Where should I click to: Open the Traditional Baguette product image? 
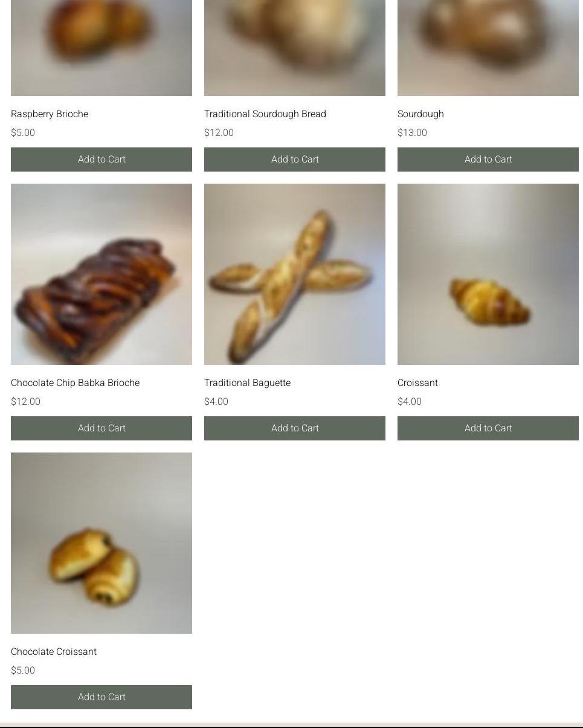[295, 274]
